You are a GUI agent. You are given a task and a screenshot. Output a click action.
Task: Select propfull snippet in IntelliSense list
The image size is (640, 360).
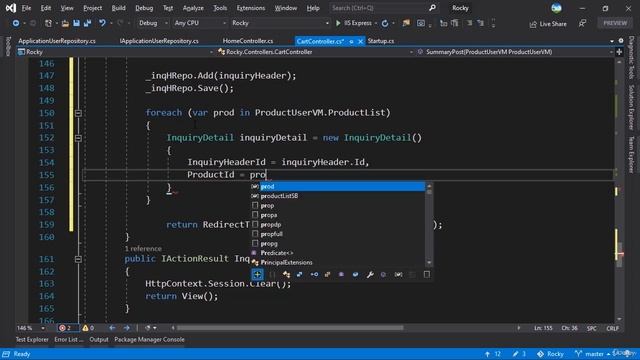338,234
